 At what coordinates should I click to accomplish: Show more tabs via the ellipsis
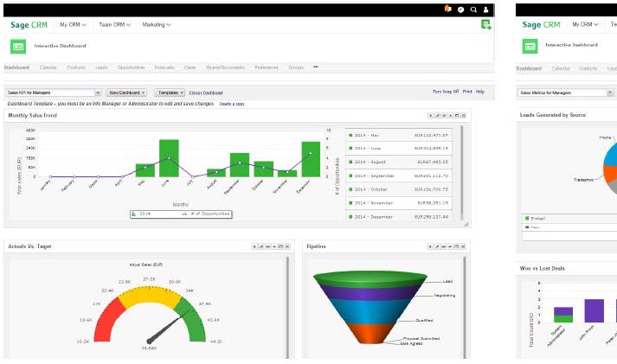click(316, 67)
